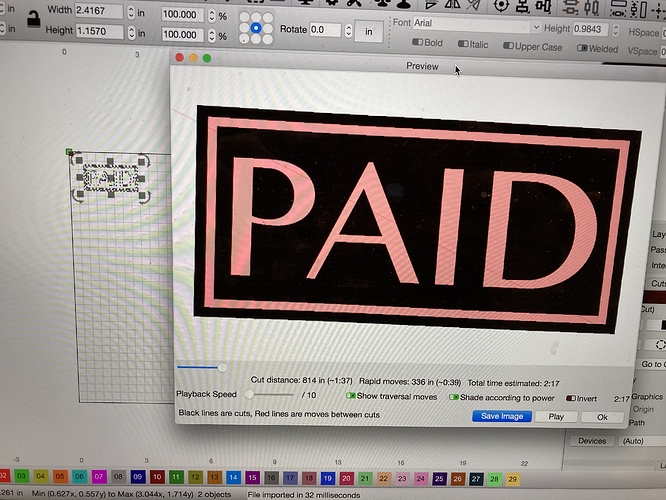Select crimson 20 layer color swatch
The image size is (666, 500).
[x=346, y=478]
